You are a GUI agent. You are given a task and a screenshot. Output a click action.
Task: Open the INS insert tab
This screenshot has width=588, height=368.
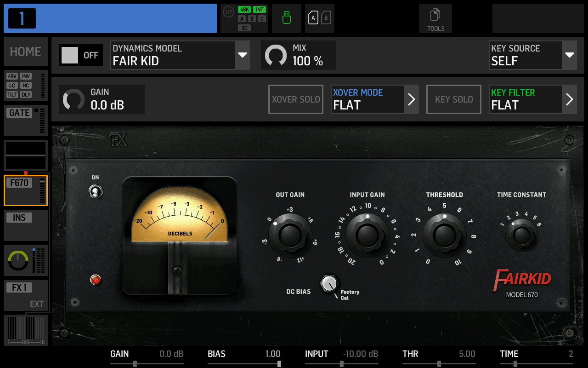[26, 225]
